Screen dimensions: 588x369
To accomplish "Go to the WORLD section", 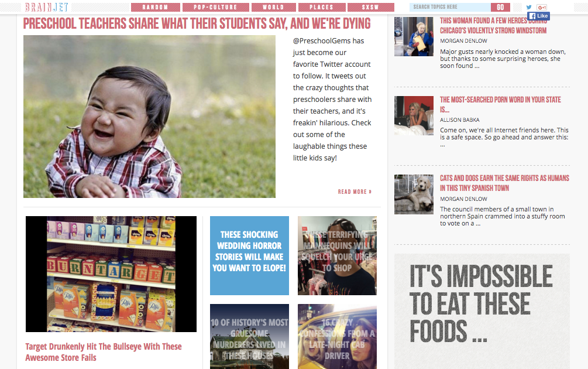I will pyautogui.click(x=273, y=7).
